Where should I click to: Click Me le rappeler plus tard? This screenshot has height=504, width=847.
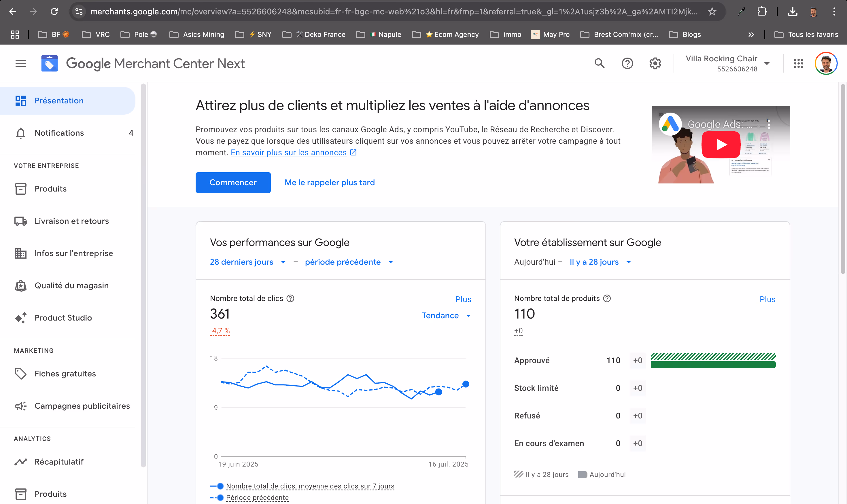tap(329, 183)
